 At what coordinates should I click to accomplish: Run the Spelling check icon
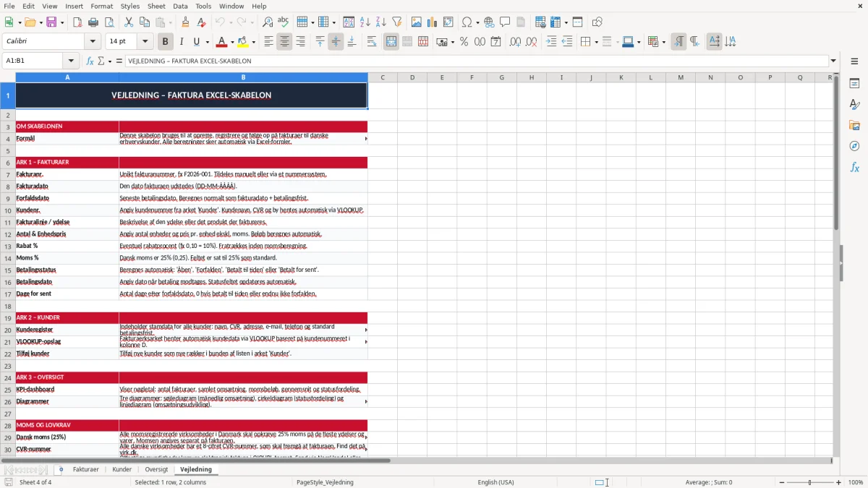click(x=284, y=22)
